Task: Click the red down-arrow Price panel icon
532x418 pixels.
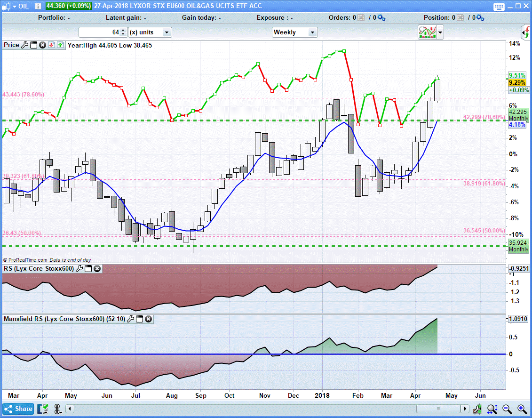Action: (x=51, y=45)
